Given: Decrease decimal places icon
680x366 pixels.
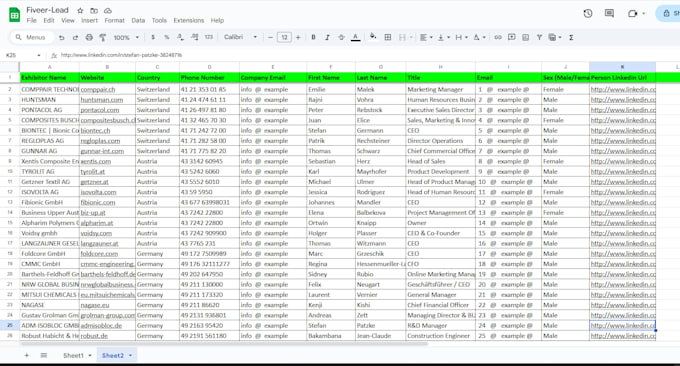Looking at the screenshot, I should 180,38.
